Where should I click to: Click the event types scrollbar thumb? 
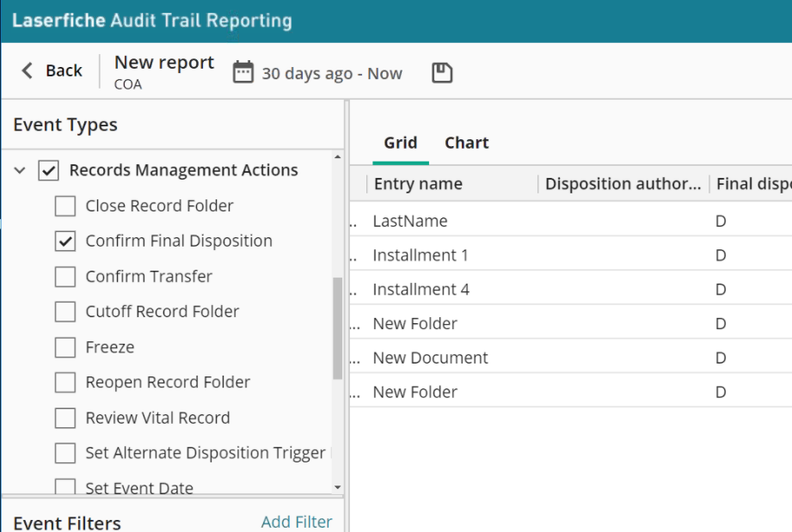pyautogui.click(x=337, y=328)
